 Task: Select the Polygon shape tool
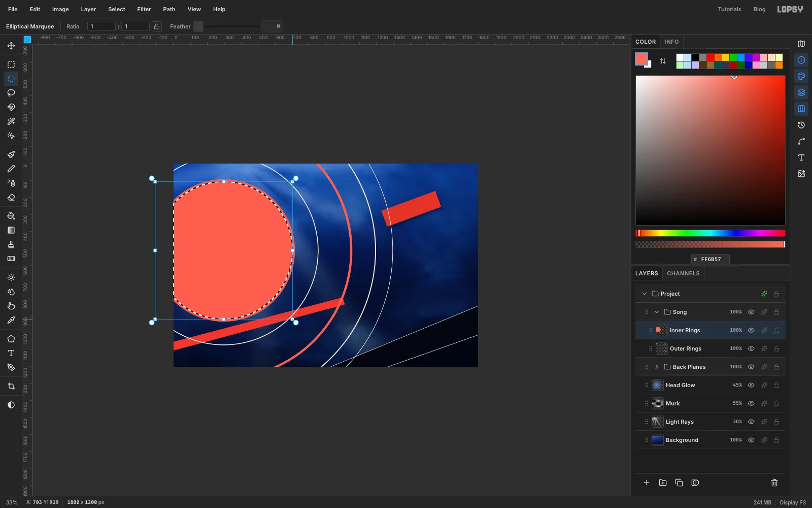click(11, 339)
